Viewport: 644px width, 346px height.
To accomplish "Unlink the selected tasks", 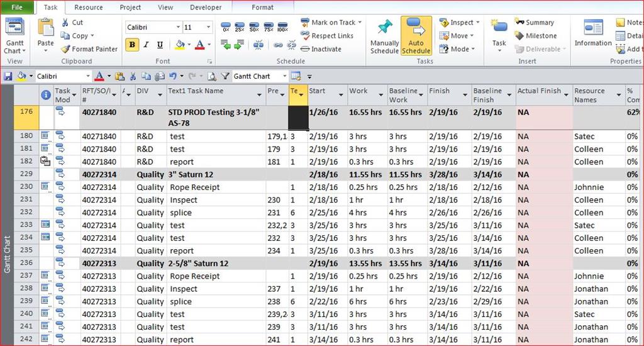I will click(292, 45).
